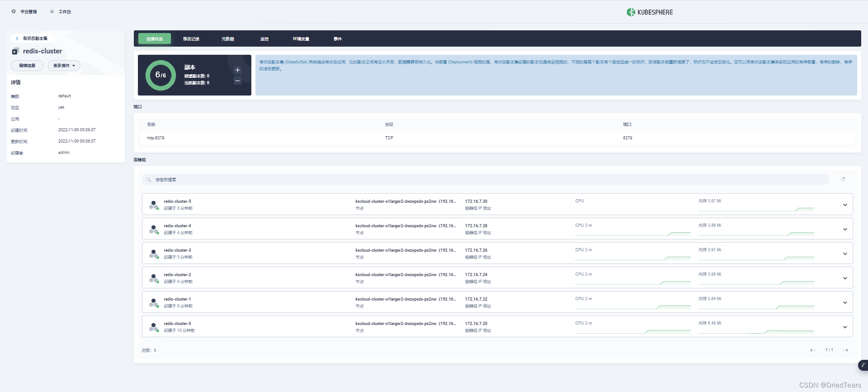
Task: Open redis-cluster-1 pod name link
Action: tap(177, 299)
